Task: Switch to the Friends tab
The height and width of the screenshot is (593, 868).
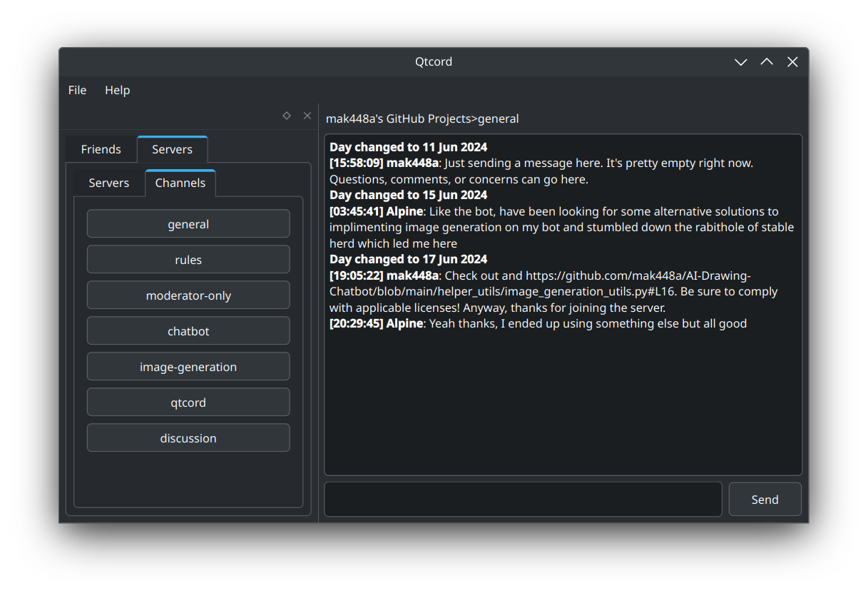Action: pos(101,149)
